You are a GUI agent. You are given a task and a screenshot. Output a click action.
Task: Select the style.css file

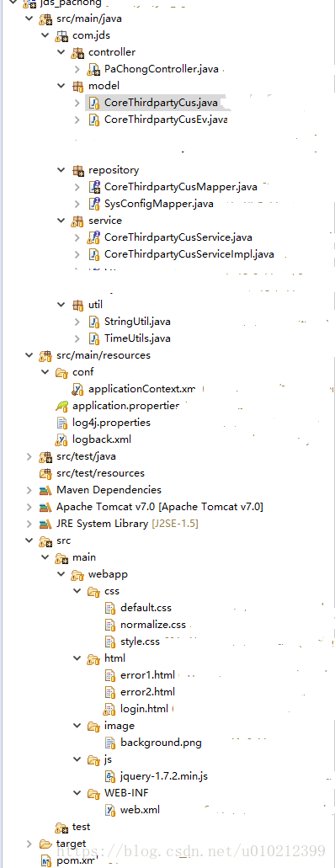tap(140, 642)
